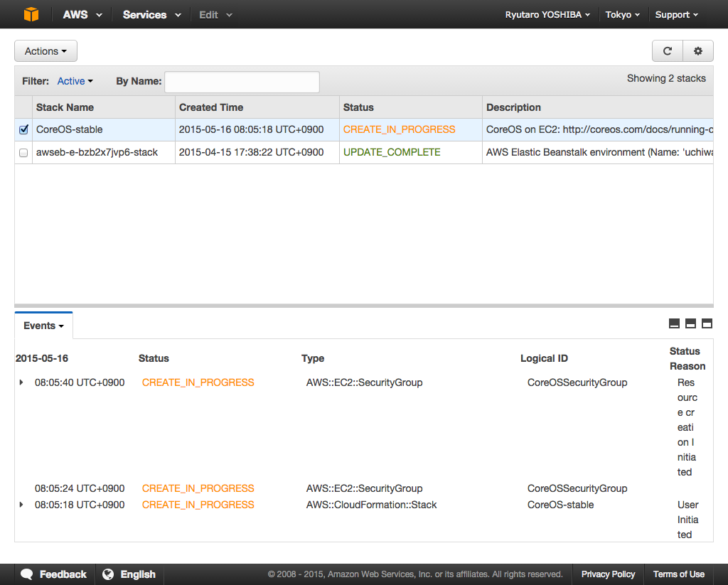728x585 pixels.
Task: Open the AWS menu dropdown
Action: click(x=82, y=15)
